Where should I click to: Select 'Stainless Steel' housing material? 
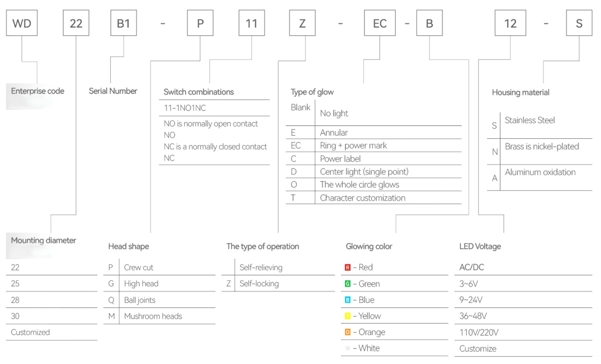(x=530, y=120)
